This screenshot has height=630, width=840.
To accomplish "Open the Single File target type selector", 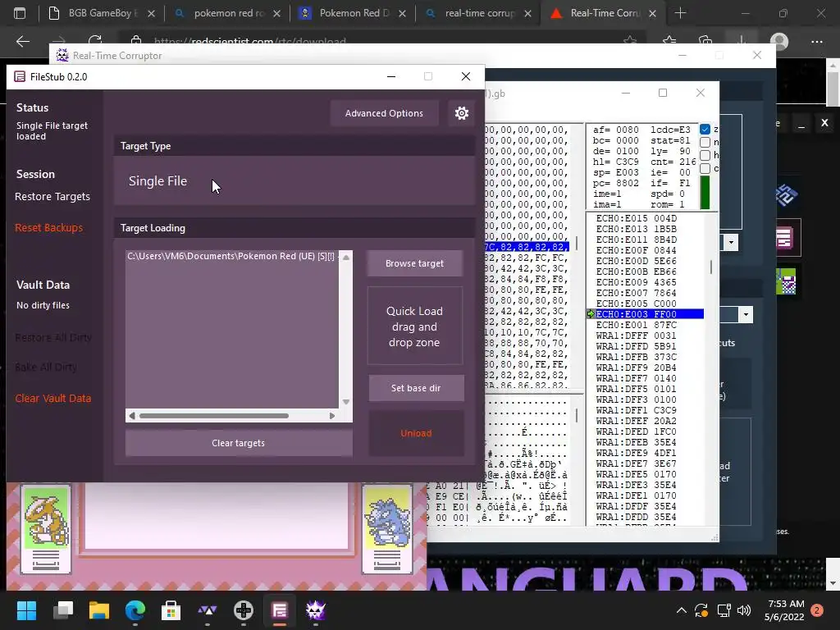I will (x=294, y=181).
